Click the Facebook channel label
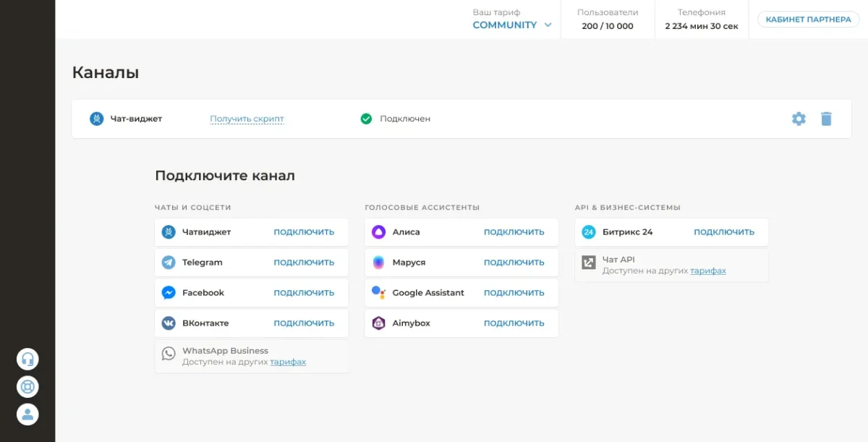 click(x=203, y=293)
